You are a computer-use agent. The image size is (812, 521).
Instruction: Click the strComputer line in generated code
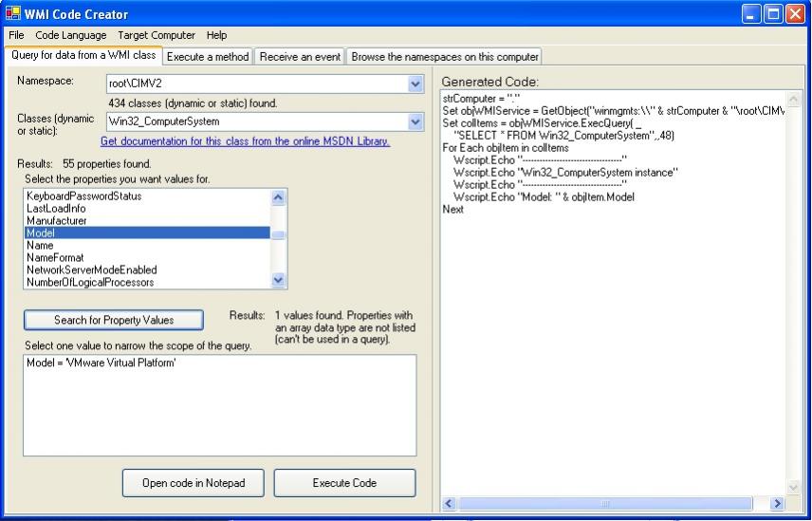(480, 99)
